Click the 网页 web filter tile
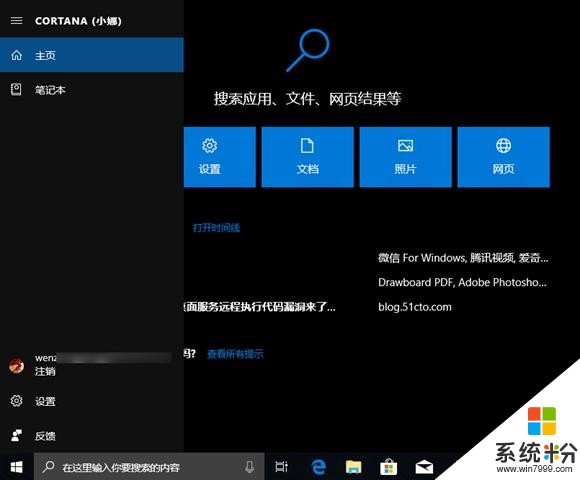 pos(503,157)
